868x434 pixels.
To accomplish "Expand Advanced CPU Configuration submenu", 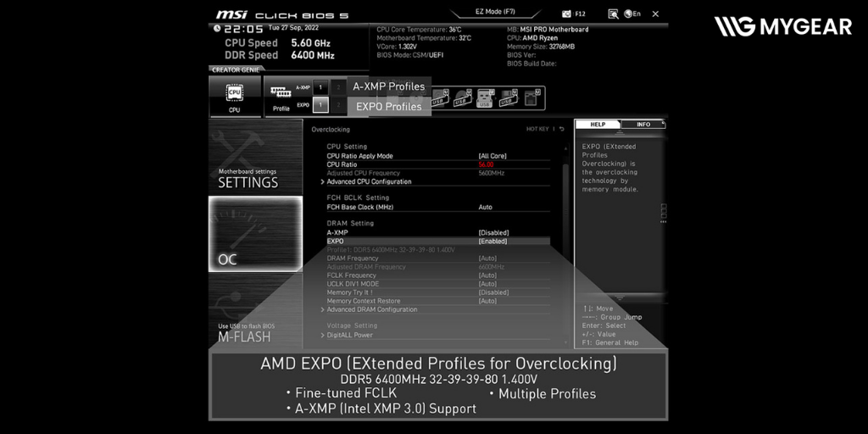I will pyautogui.click(x=369, y=181).
